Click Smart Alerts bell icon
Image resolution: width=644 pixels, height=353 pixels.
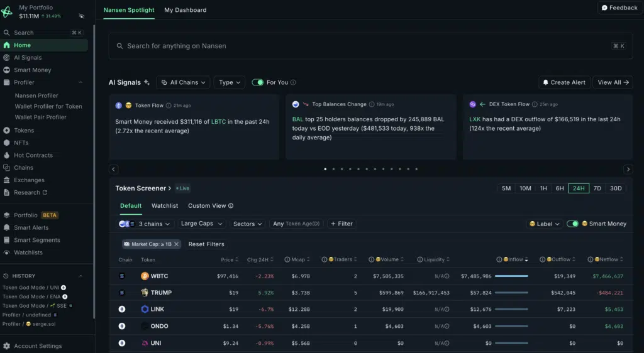tap(6, 227)
